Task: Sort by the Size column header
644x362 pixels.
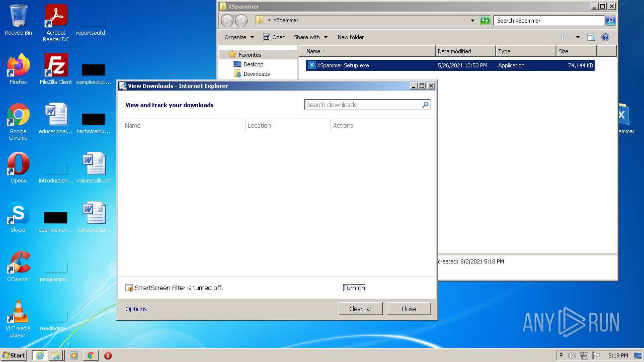Action: click(576, 51)
